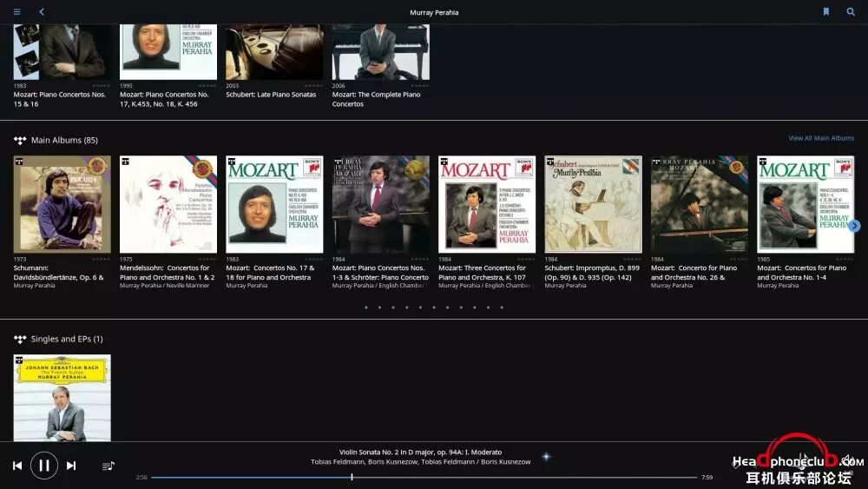Click artist link 'Murray Perahia / Neville Marriner'
868x489 pixels.
164,286
